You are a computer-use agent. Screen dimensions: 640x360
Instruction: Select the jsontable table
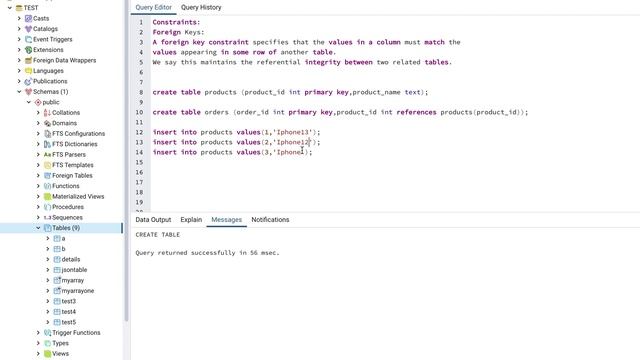tap(74, 270)
